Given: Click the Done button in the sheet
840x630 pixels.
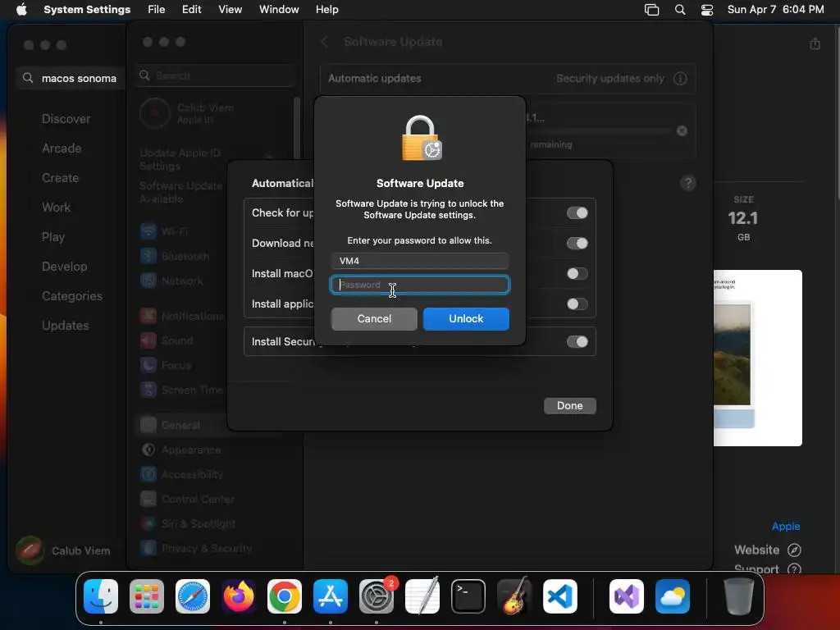Looking at the screenshot, I should [x=569, y=405].
